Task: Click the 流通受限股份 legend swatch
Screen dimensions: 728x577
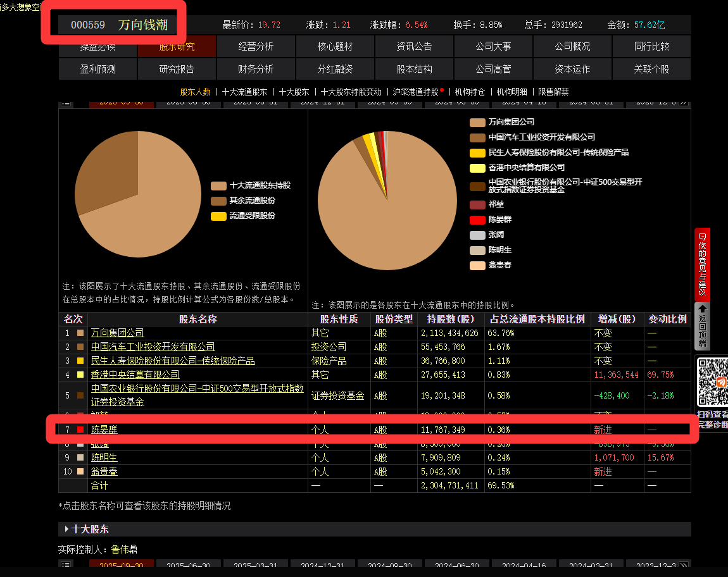Action: coord(218,216)
